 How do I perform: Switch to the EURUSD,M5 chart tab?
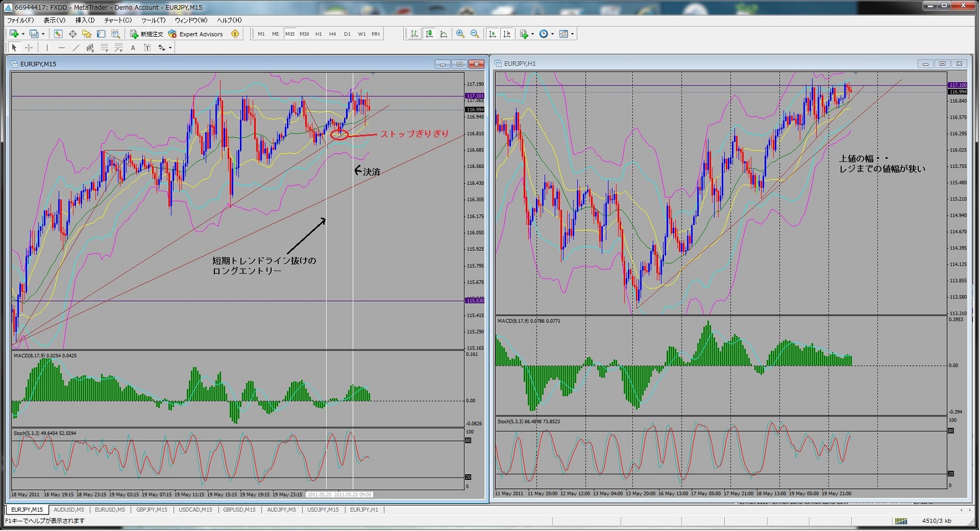point(109,510)
